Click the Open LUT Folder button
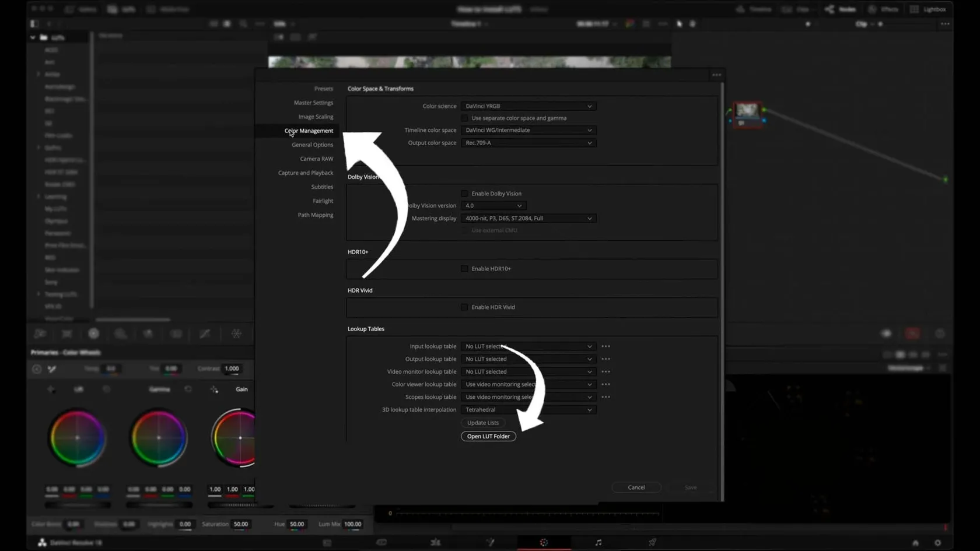Image resolution: width=980 pixels, height=551 pixels. tap(488, 436)
